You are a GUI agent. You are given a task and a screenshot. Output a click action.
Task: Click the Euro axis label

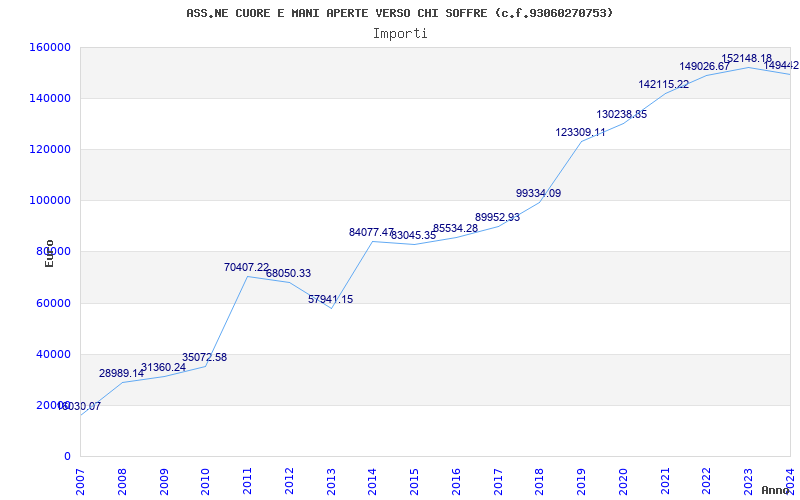49,253
